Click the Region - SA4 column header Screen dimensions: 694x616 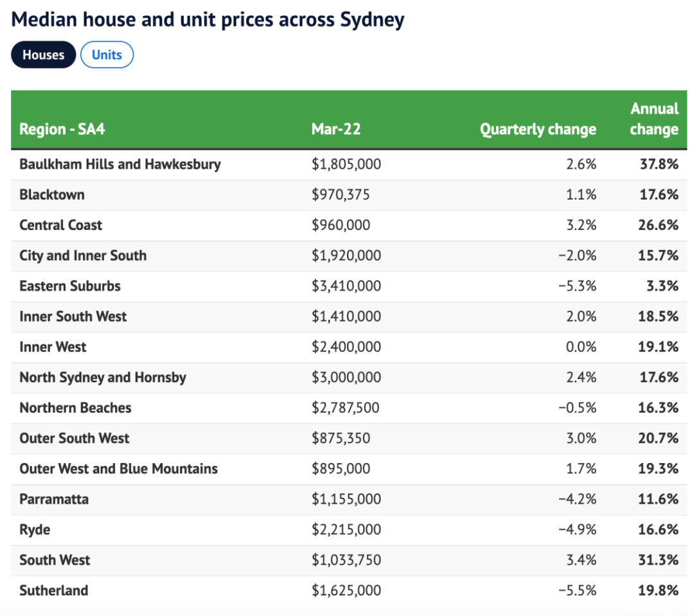[x=62, y=129]
